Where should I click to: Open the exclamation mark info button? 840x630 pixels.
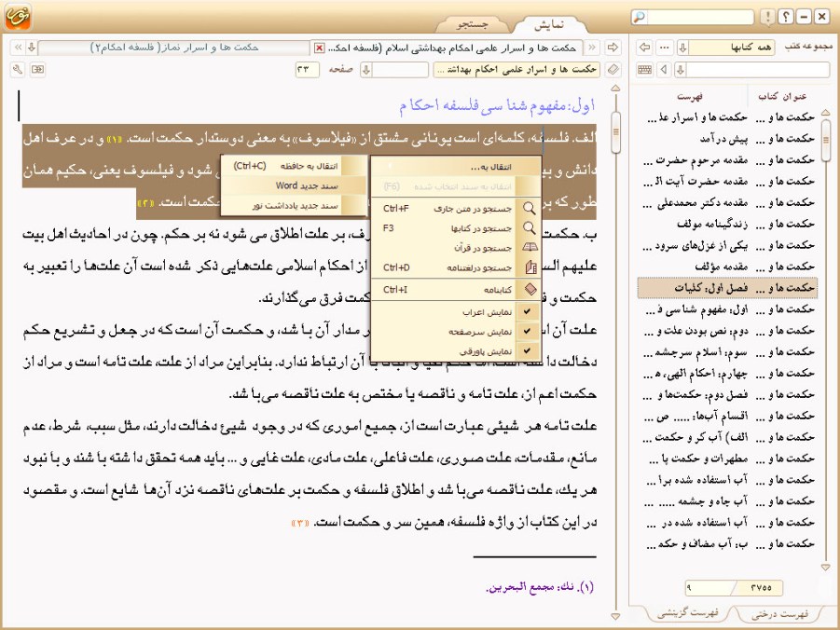(x=767, y=17)
